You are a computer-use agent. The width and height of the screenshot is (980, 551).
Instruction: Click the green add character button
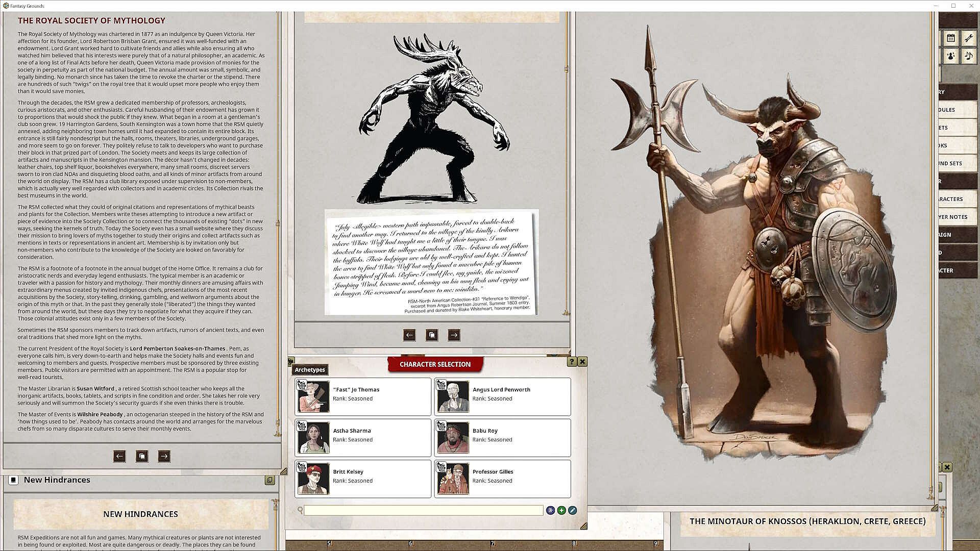click(561, 510)
